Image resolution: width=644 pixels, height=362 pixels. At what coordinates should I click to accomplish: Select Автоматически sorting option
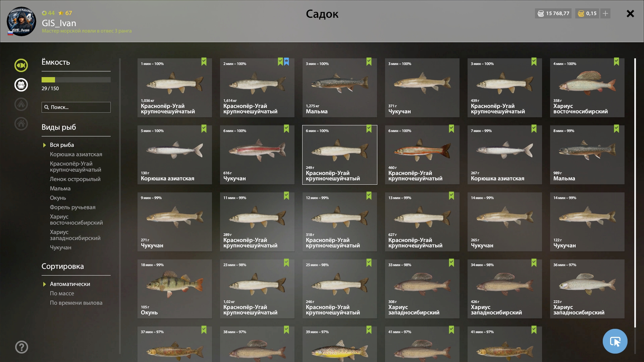click(x=70, y=284)
